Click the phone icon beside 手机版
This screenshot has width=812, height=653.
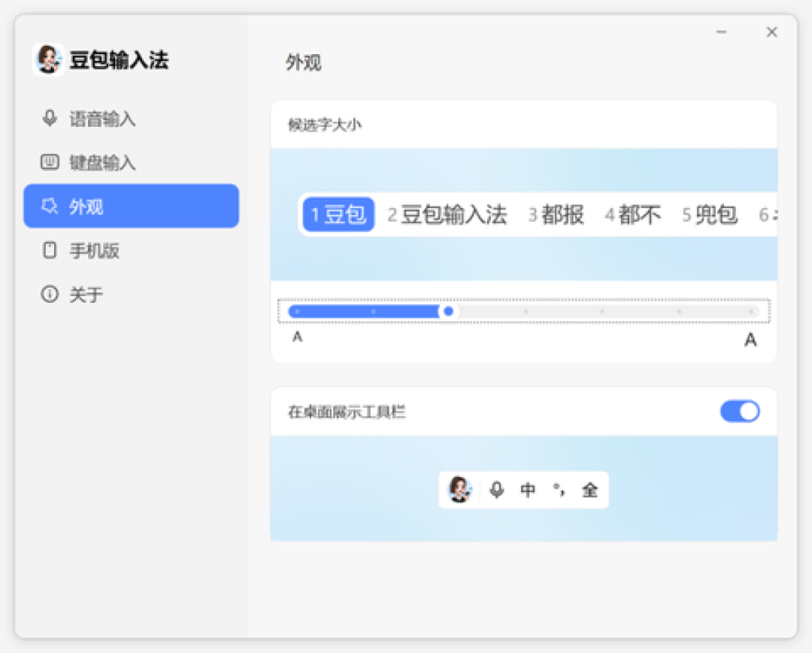tap(50, 250)
